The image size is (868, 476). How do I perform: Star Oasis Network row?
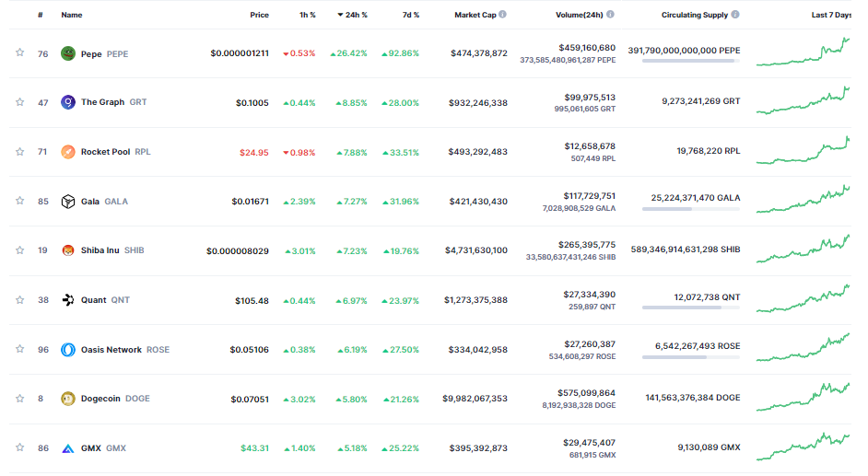tap(20, 348)
